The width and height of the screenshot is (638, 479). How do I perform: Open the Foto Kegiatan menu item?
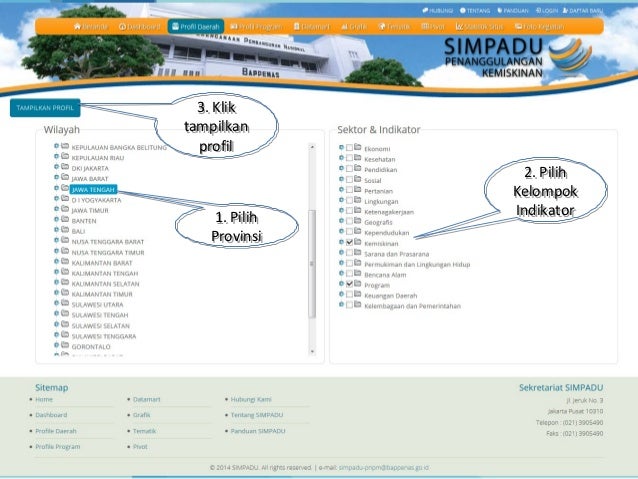pos(539,27)
